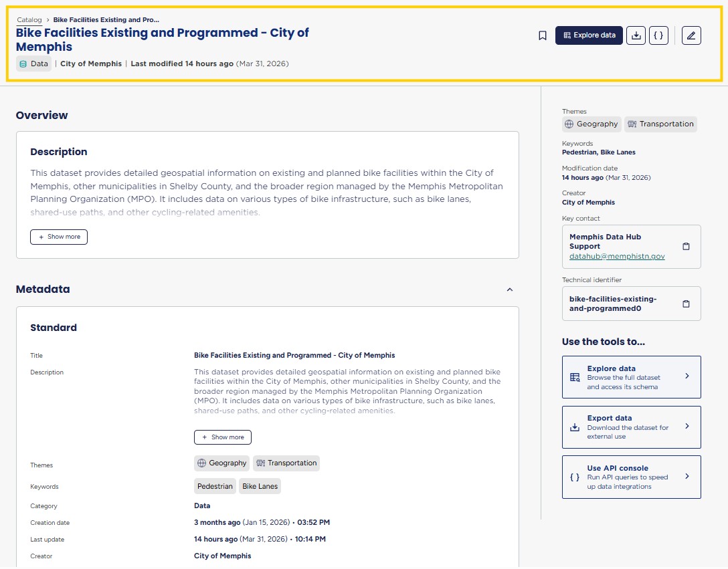The image size is (728, 569).
Task: Open the Use API console card
Action: pyautogui.click(x=631, y=477)
